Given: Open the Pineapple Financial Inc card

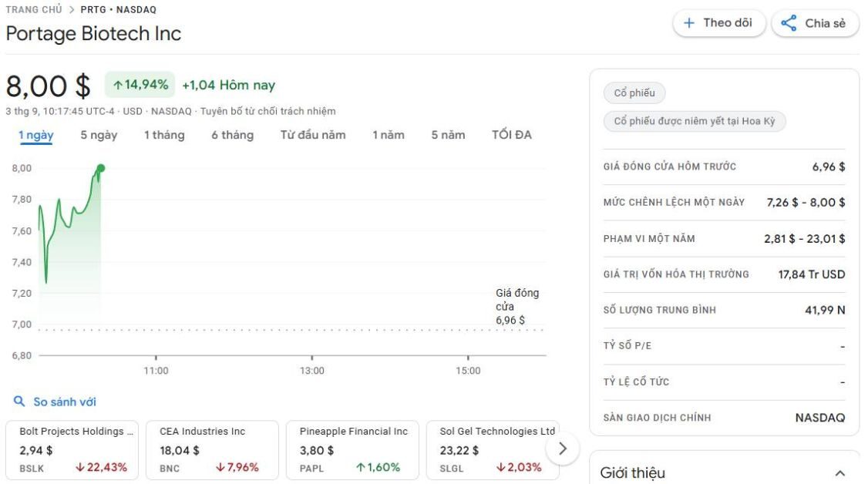Looking at the screenshot, I should click(x=352, y=449).
